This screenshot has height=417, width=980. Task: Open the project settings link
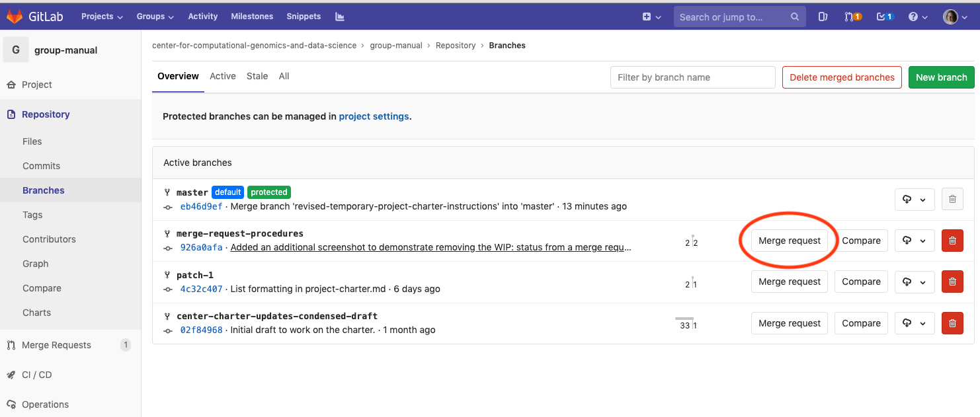click(374, 116)
